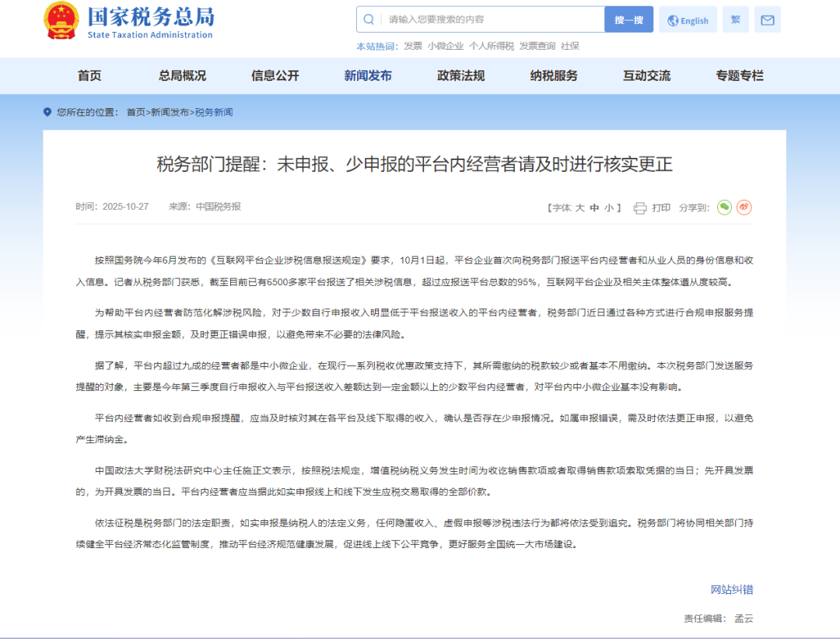Open the 专题专栏 menu

pyautogui.click(x=737, y=75)
